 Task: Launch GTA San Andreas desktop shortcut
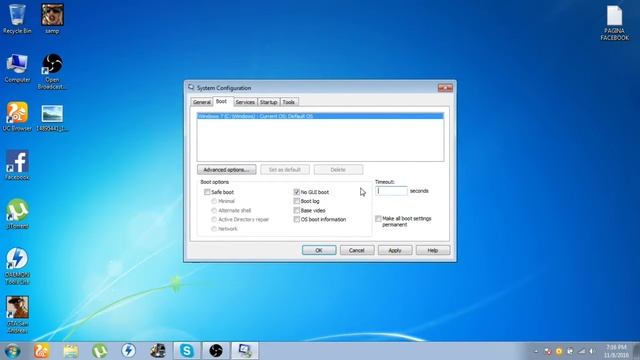[x=17, y=315]
